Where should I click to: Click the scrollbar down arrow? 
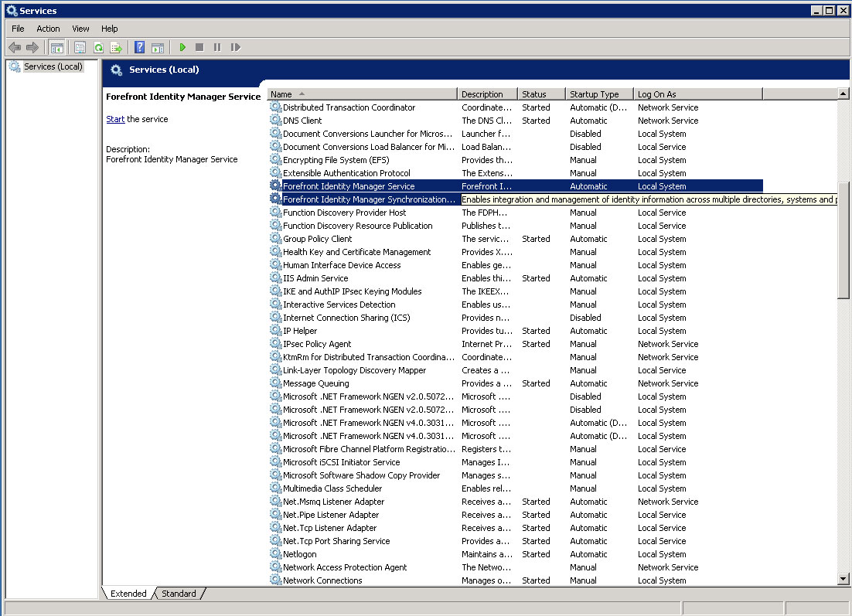(843, 579)
